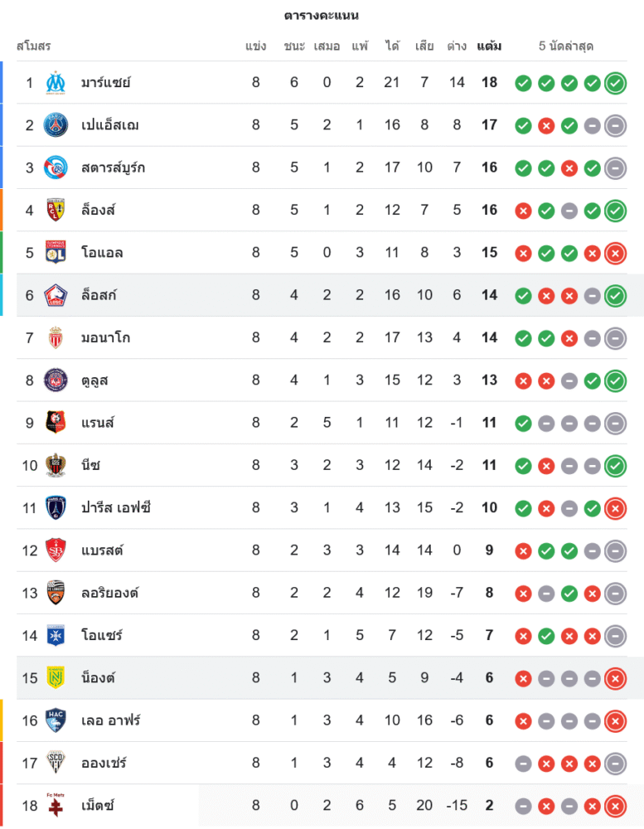Click the ต่าง column header

[457, 46]
